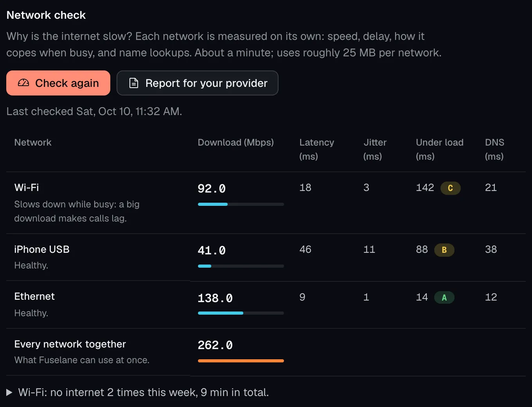This screenshot has width=532, height=407.
Task: Click the speedometer icon in Check again
Action: pos(23,83)
